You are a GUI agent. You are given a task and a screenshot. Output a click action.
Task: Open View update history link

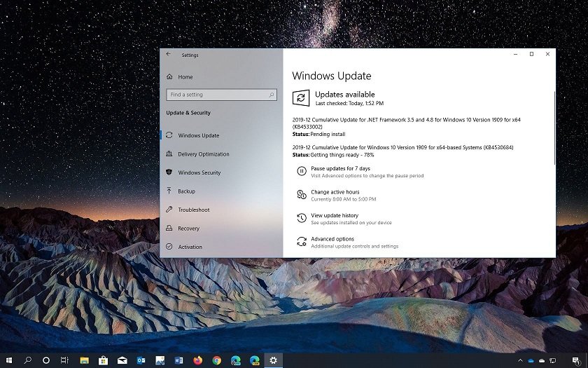335,215
